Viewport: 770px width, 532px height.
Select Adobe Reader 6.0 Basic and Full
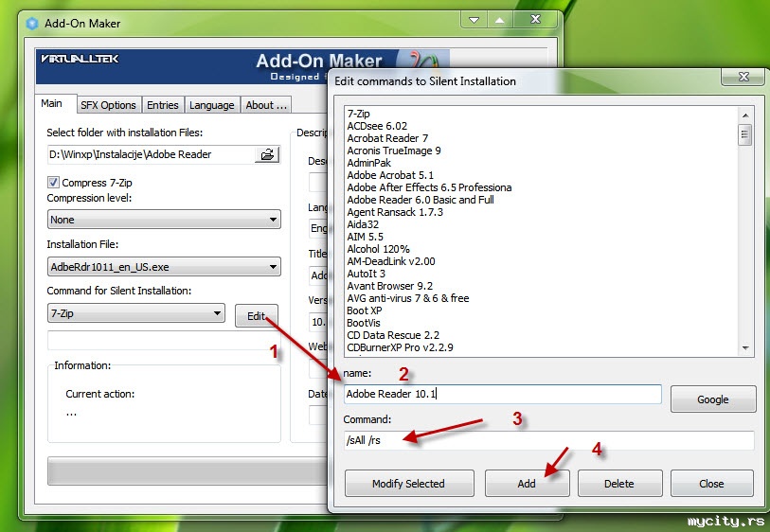(421, 200)
